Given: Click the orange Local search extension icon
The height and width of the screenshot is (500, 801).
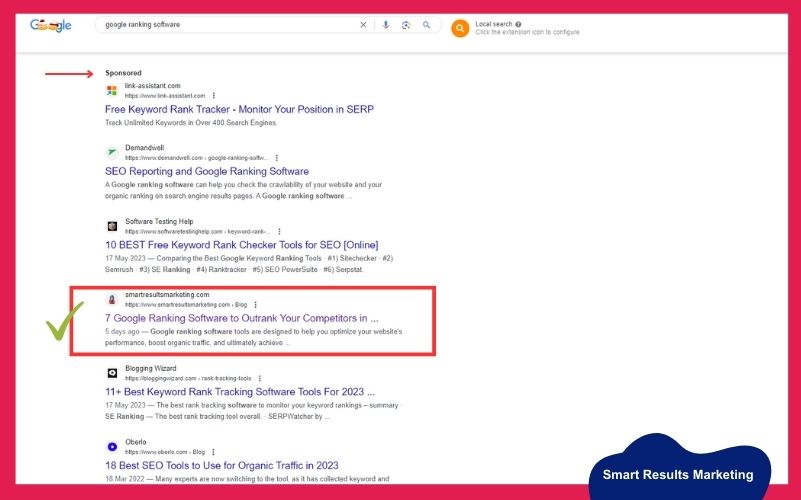Looking at the screenshot, I should click(460, 29).
